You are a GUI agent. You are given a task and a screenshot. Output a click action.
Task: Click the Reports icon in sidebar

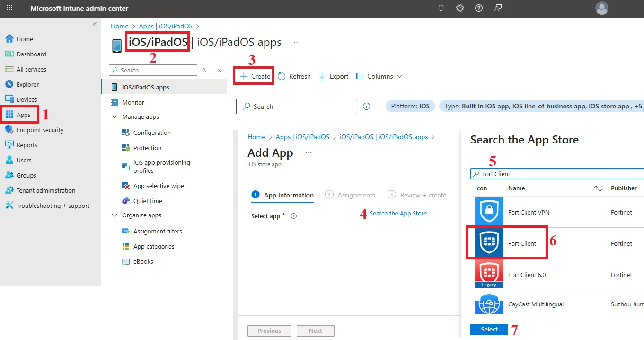point(9,145)
